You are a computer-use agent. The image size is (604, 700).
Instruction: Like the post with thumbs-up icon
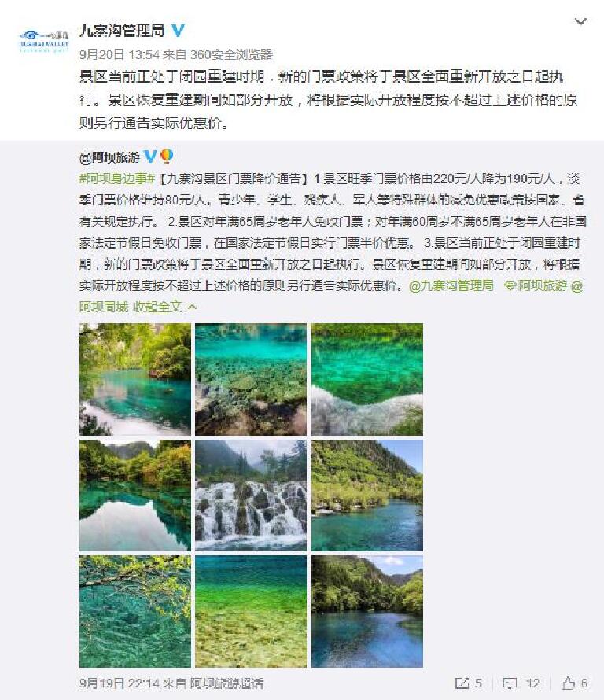point(568,683)
